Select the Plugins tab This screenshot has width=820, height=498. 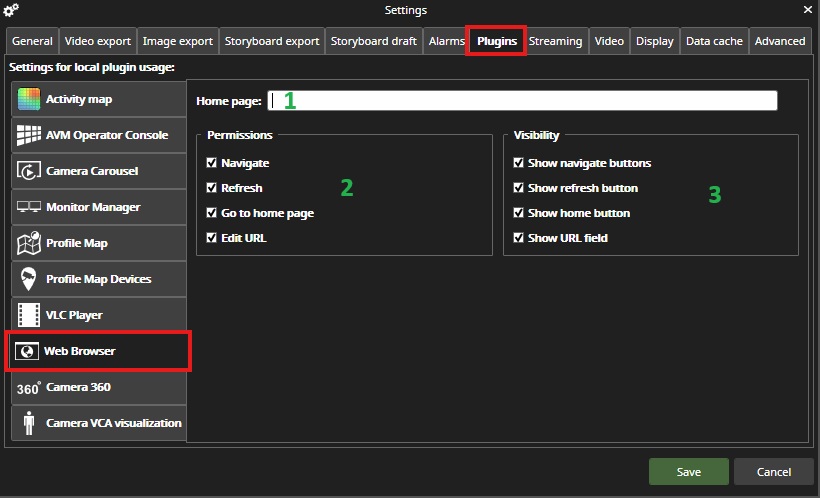point(497,41)
